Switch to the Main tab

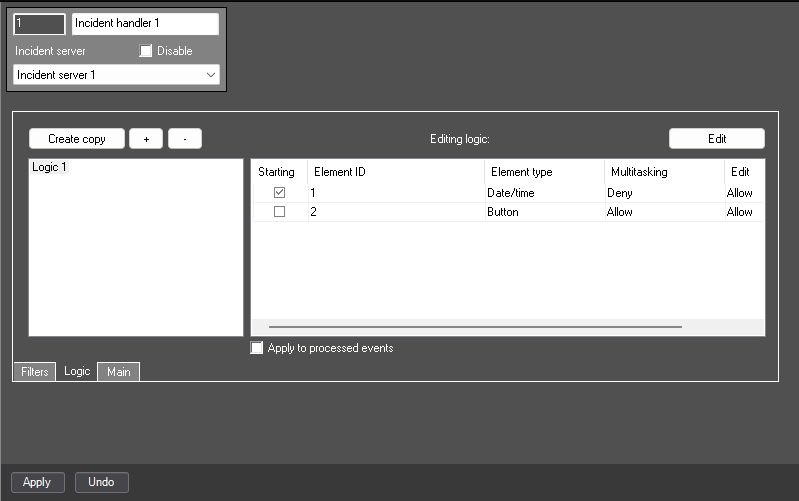click(119, 372)
